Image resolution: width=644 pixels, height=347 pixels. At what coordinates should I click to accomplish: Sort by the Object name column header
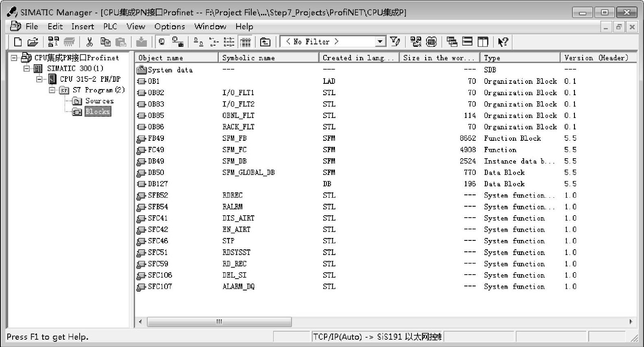click(176, 58)
